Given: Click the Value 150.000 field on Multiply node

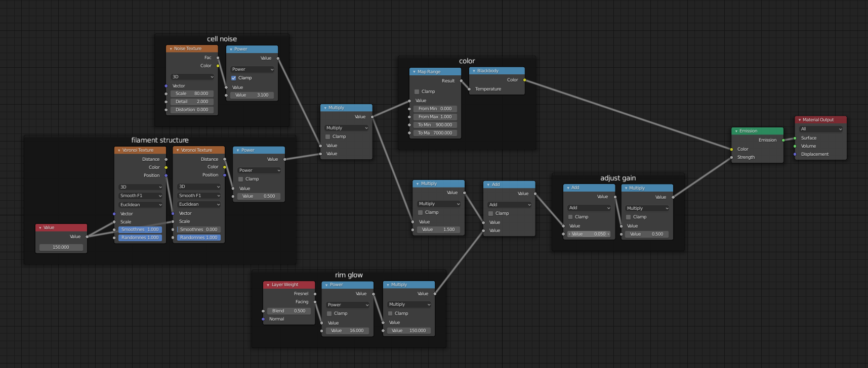Looking at the screenshot, I should point(408,331).
